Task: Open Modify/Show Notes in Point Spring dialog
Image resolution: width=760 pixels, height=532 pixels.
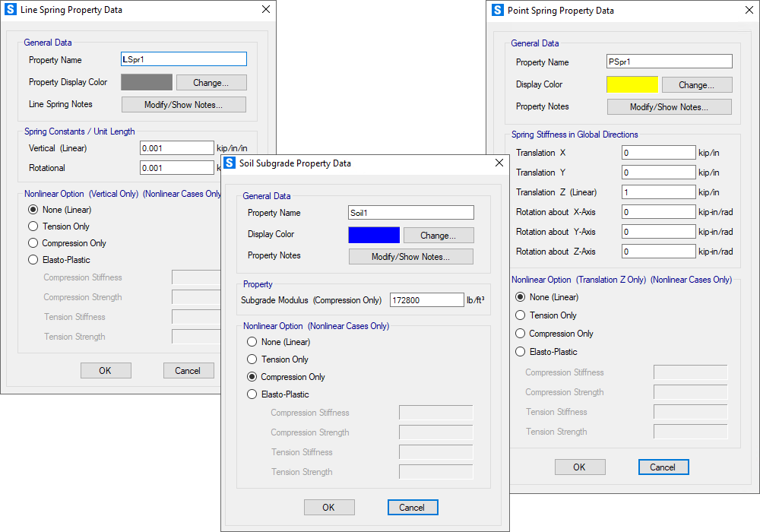Action: point(669,107)
